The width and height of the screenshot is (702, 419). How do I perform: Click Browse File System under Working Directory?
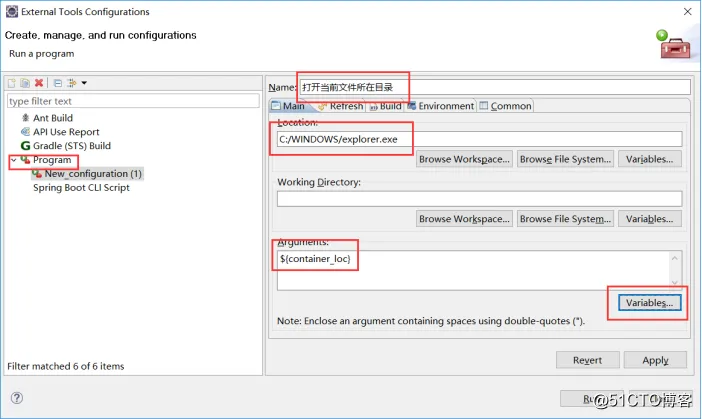pyautogui.click(x=565, y=219)
